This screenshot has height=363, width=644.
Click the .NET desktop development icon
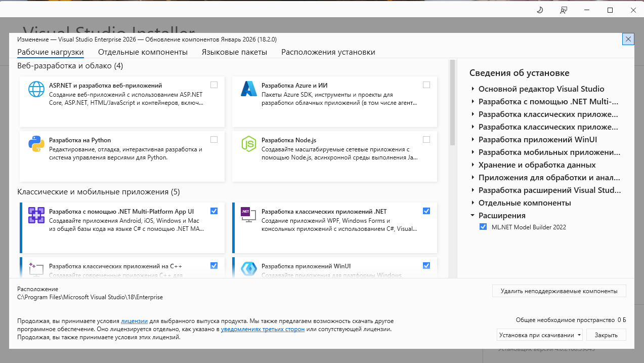pos(249,215)
